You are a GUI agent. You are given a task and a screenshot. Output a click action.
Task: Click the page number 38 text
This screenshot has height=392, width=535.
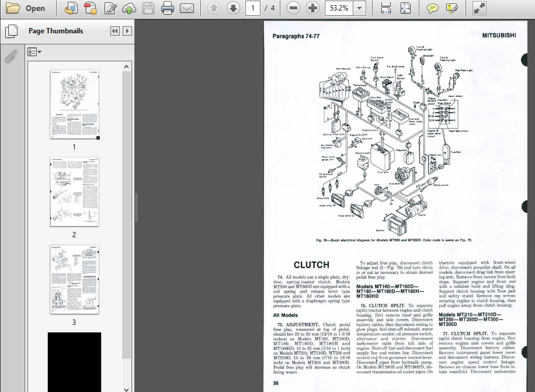click(276, 383)
